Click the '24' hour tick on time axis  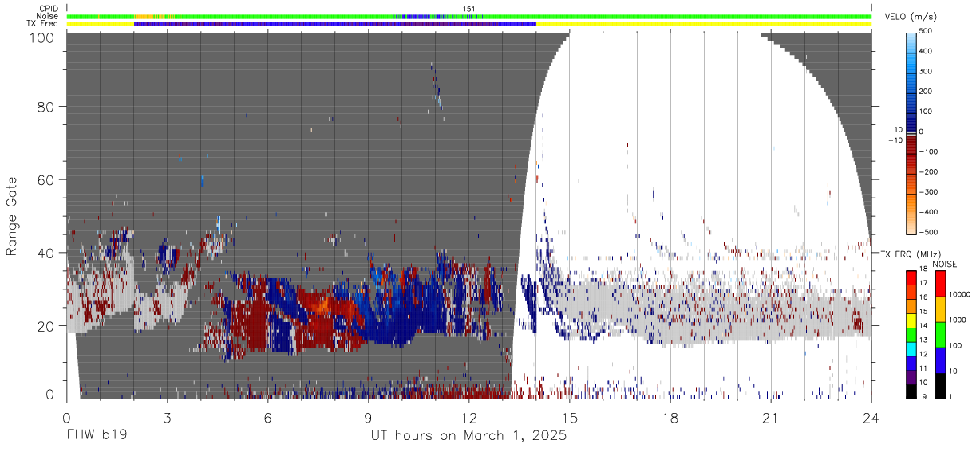pos(871,418)
